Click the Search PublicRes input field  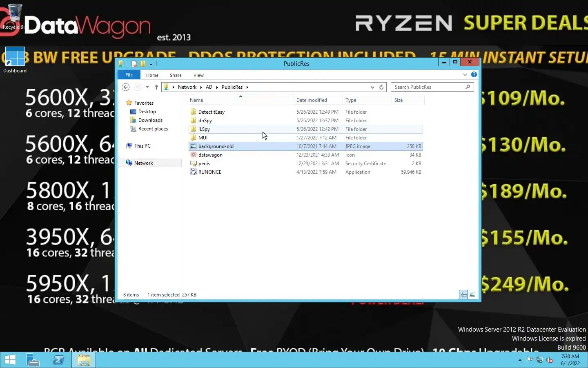pyautogui.click(x=428, y=87)
